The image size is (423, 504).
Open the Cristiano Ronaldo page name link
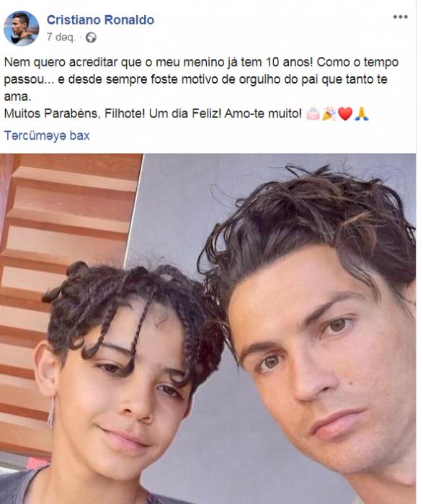pyautogui.click(x=100, y=20)
